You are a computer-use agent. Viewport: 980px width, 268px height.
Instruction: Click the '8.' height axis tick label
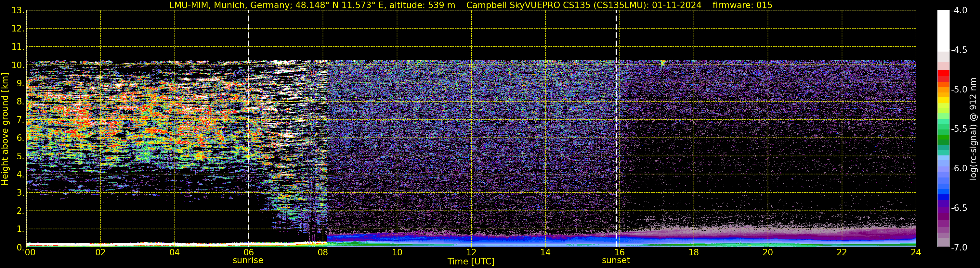[x=20, y=102]
